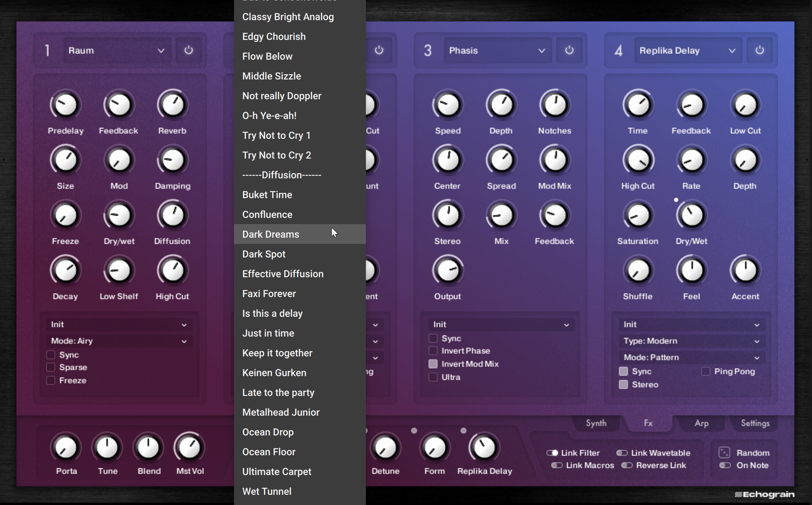
Task: Click Phasis Output knob
Action: 448,271
